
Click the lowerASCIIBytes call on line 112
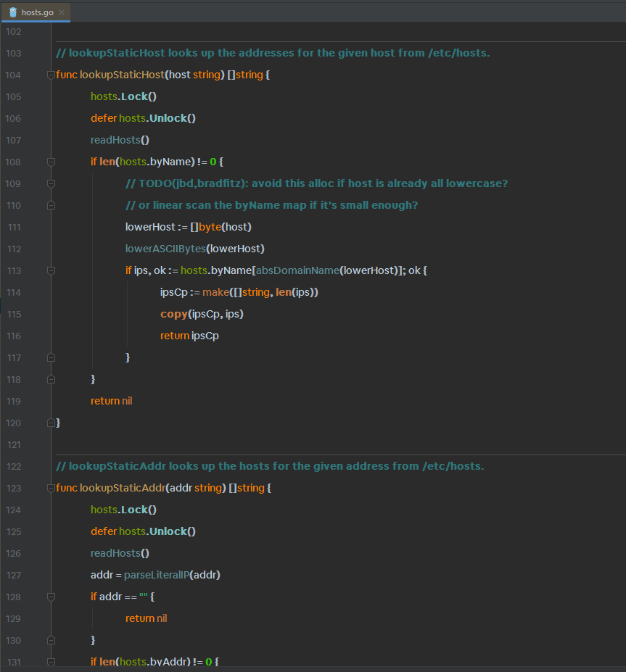[x=164, y=249]
